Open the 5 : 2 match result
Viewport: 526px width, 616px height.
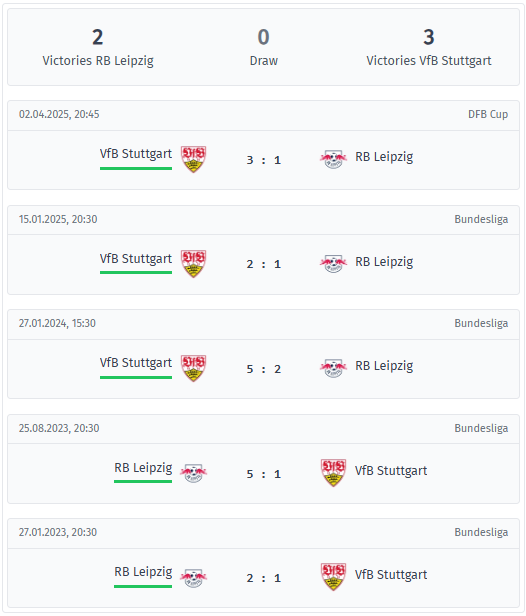(264, 369)
